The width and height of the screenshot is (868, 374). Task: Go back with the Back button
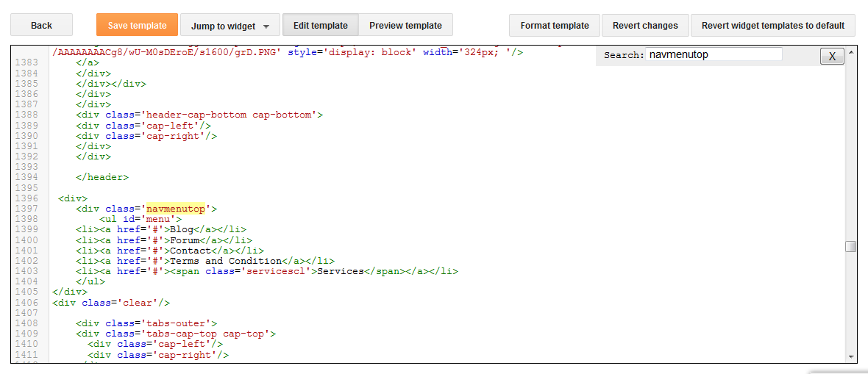(x=41, y=26)
